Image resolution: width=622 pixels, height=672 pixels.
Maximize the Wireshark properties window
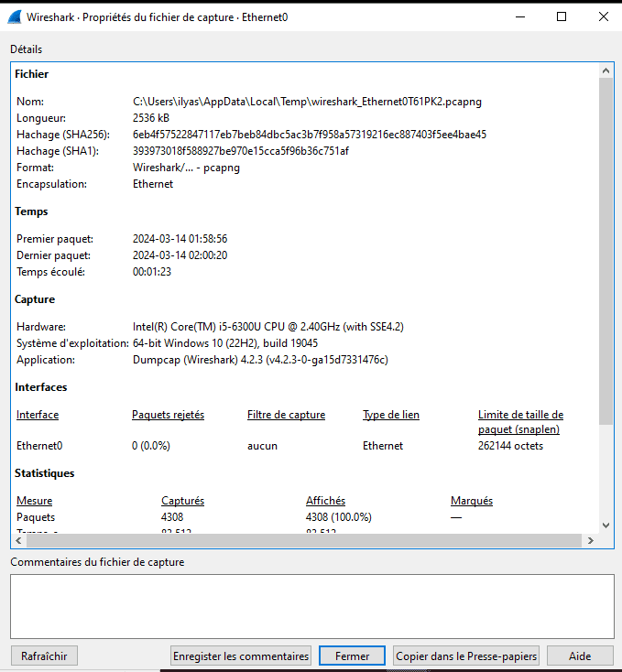[562, 16]
